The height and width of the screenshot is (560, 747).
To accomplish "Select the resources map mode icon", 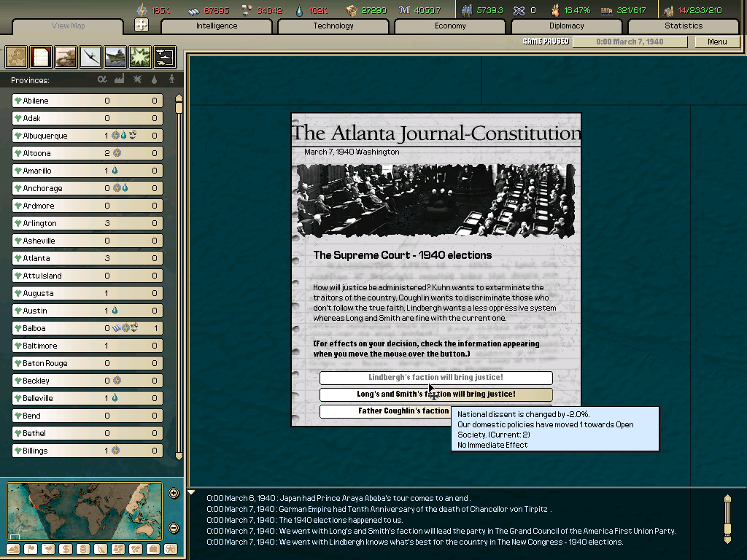I will click(x=82, y=548).
